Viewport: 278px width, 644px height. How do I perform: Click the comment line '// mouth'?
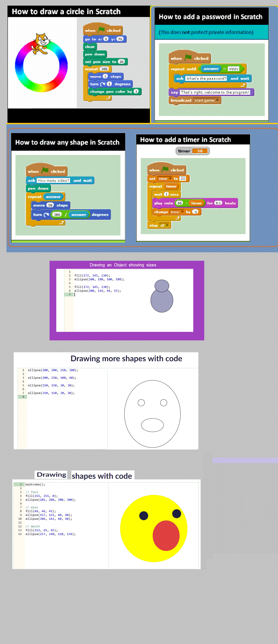click(33, 526)
